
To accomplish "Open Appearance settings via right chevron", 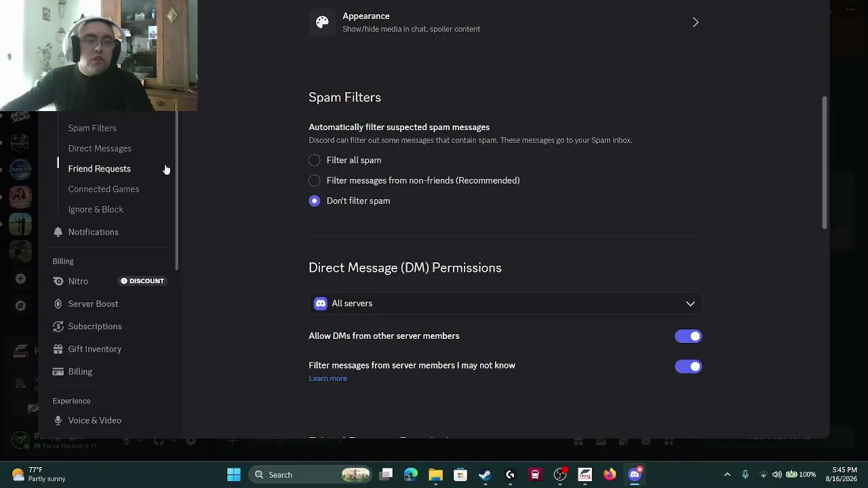I will (695, 22).
